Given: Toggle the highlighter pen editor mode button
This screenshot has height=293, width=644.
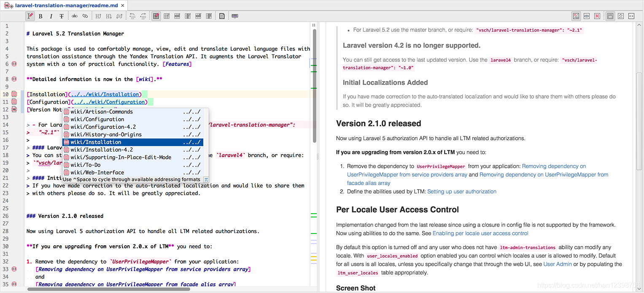Looking at the screenshot, I should 30,16.
